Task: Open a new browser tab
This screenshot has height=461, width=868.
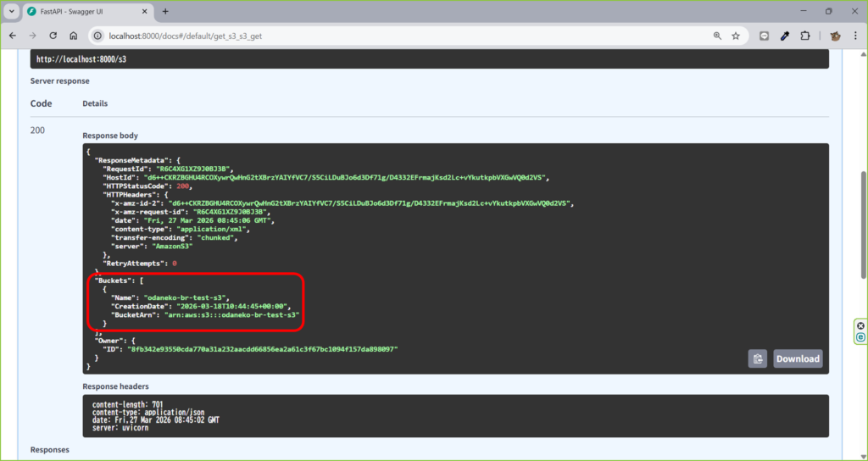Action: (165, 12)
